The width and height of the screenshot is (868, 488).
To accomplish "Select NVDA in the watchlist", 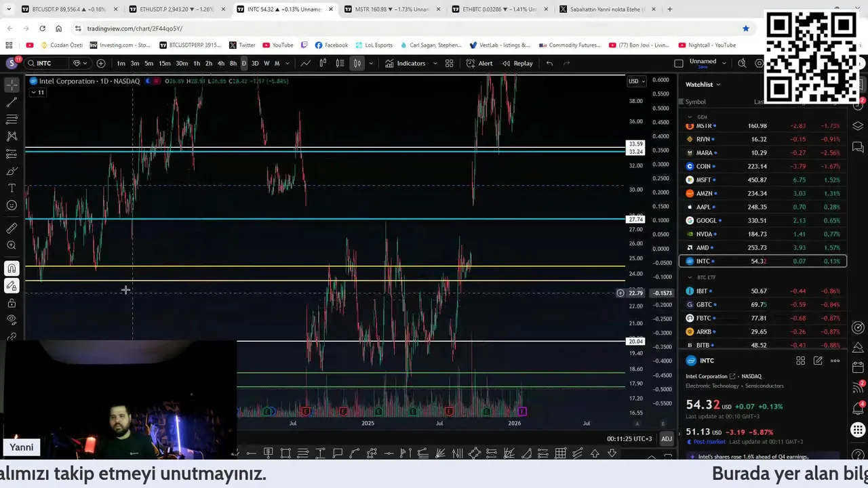I will click(763, 234).
